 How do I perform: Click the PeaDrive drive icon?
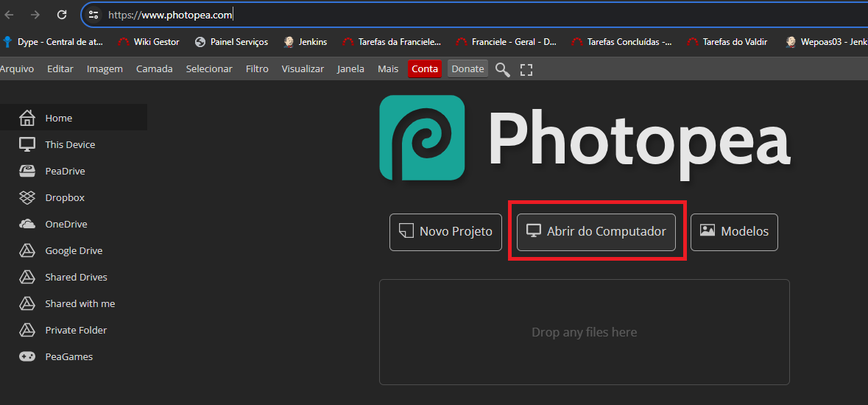27,171
